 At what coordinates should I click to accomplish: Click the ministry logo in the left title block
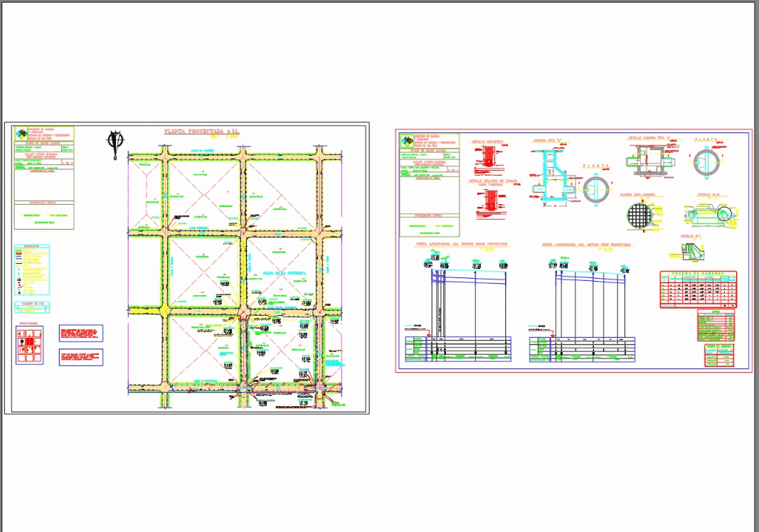click(x=21, y=133)
